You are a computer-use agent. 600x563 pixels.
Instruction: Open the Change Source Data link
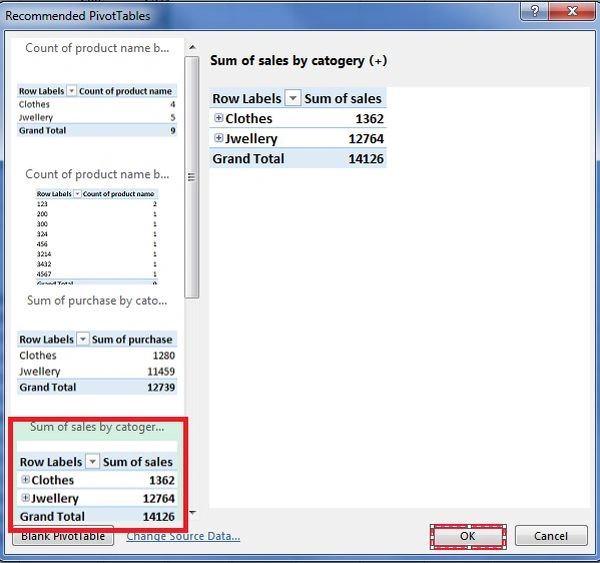pyautogui.click(x=183, y=536)
